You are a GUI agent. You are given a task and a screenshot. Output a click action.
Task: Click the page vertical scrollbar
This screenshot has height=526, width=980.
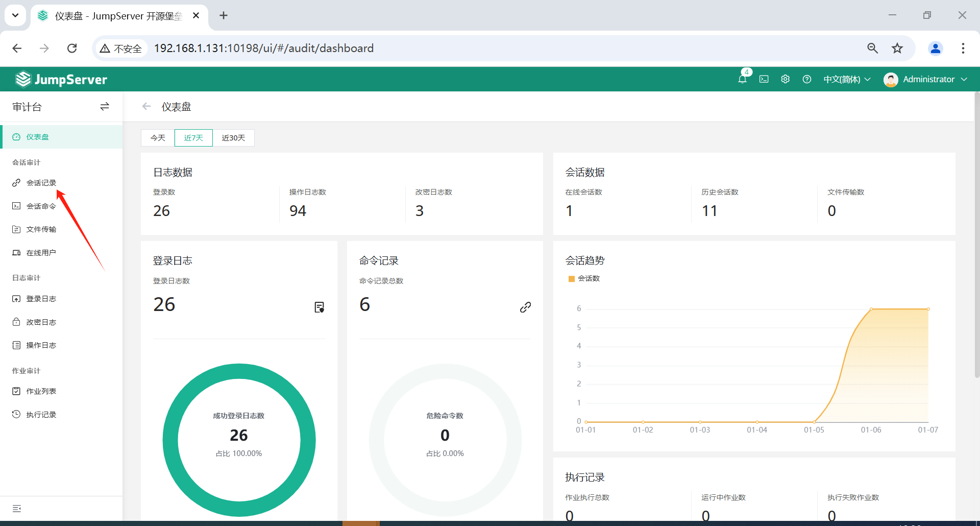click(x=977, y=235)
